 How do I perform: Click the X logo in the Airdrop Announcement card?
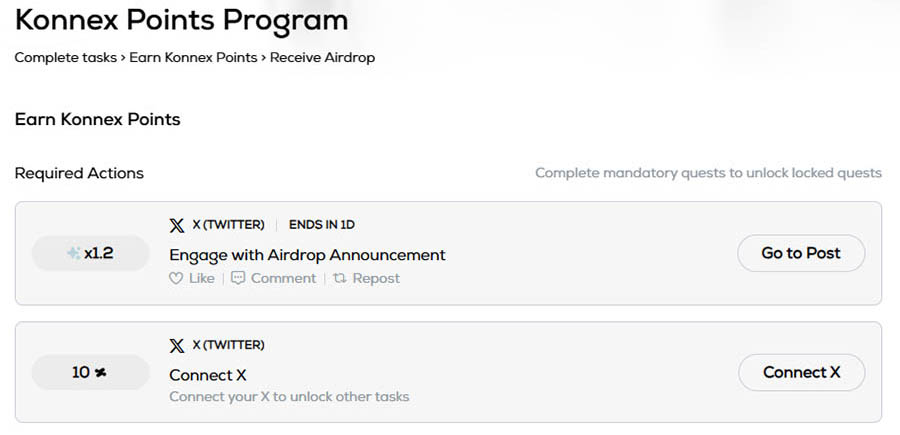tap(177, 225)
